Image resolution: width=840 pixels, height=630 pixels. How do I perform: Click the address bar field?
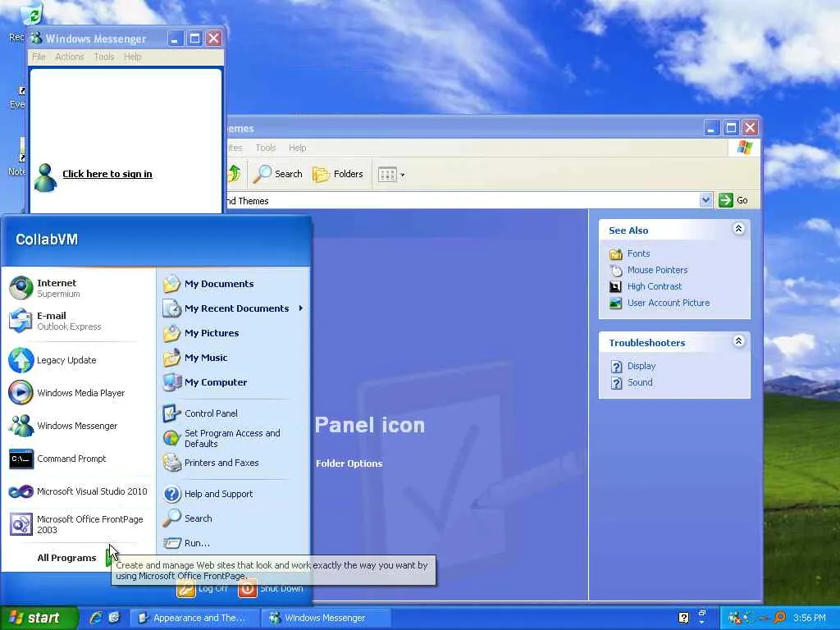pyautogui.click(x=463, y=200)
